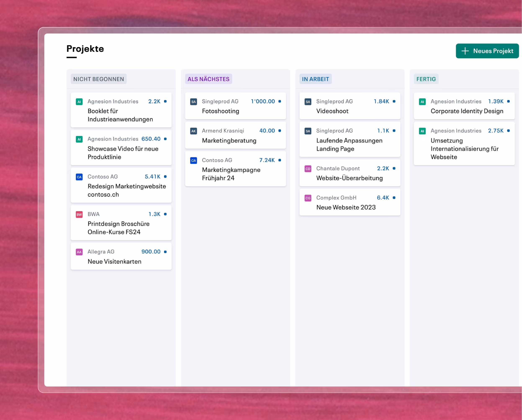The height and width of the screenshot is (420, 522).
Task: Open the Neue Visitenkarten project
Action: (114, 262)
